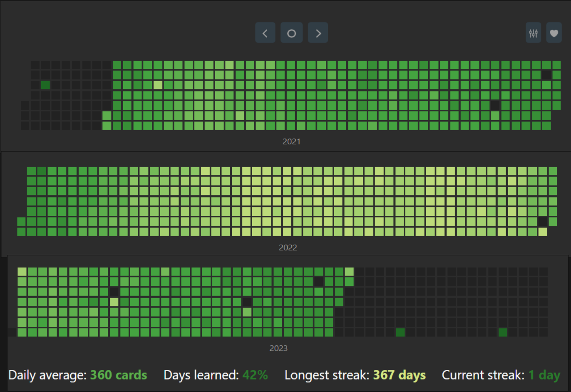Select the missed day closest to 2021's end
Screen dimensions: 571x392
(x=546, y=75)
